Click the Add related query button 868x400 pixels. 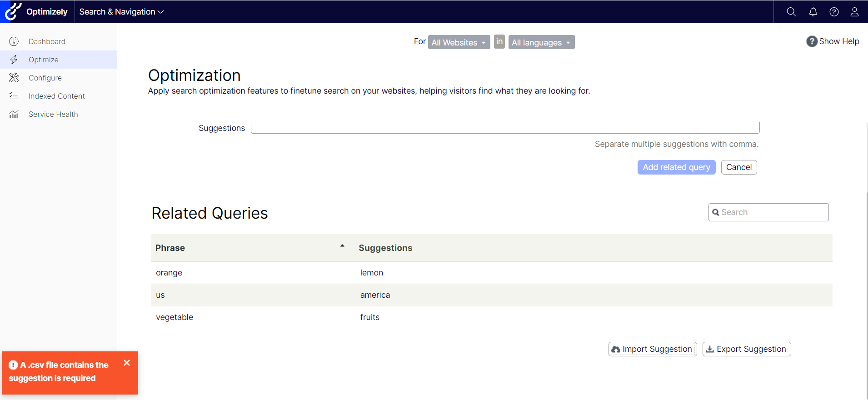pos(676,167)
